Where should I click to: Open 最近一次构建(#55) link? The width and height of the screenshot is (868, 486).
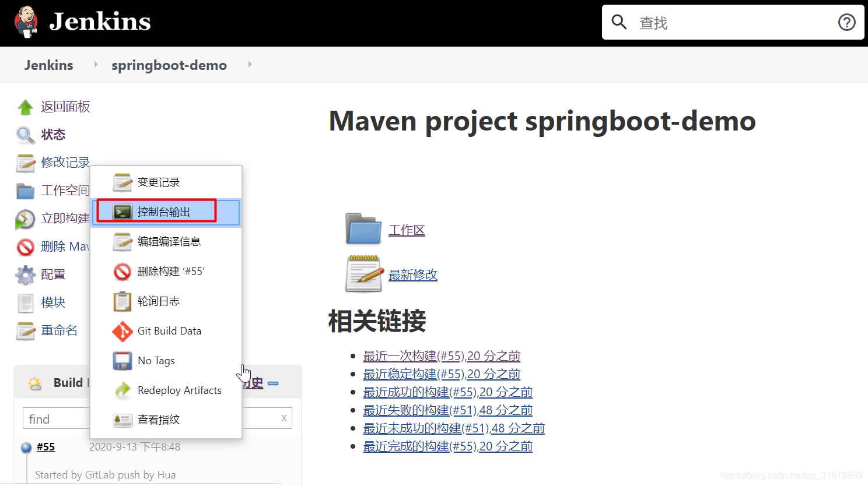click(442, 356)
